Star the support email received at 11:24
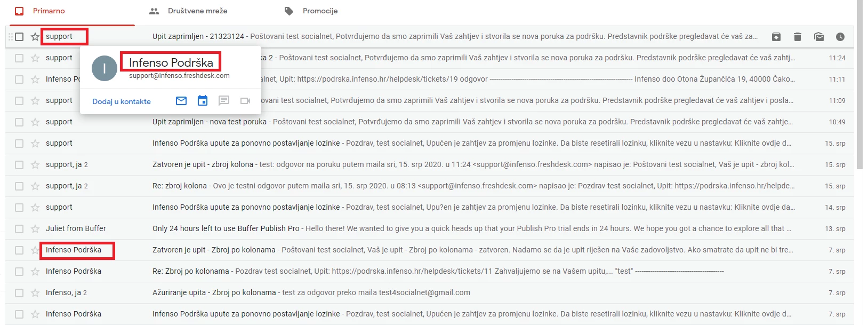The height and width of the screenshot is (325, 868). (x=35, y=58)
